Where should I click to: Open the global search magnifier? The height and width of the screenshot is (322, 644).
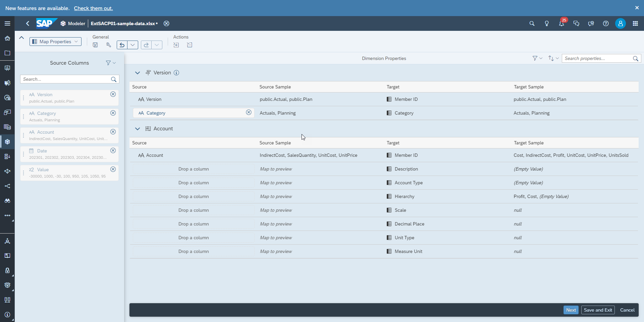pyautogui.click(x=532, y=23)
